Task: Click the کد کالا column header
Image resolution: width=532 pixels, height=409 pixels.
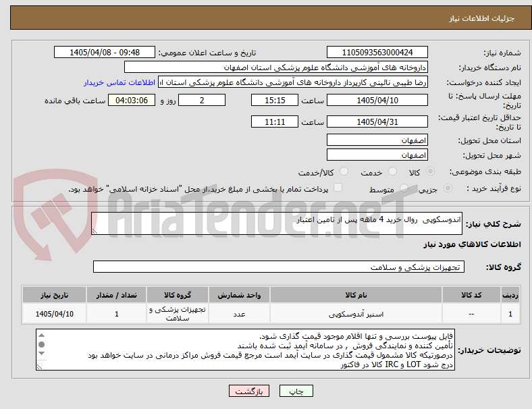Action: tap(471, 295)
